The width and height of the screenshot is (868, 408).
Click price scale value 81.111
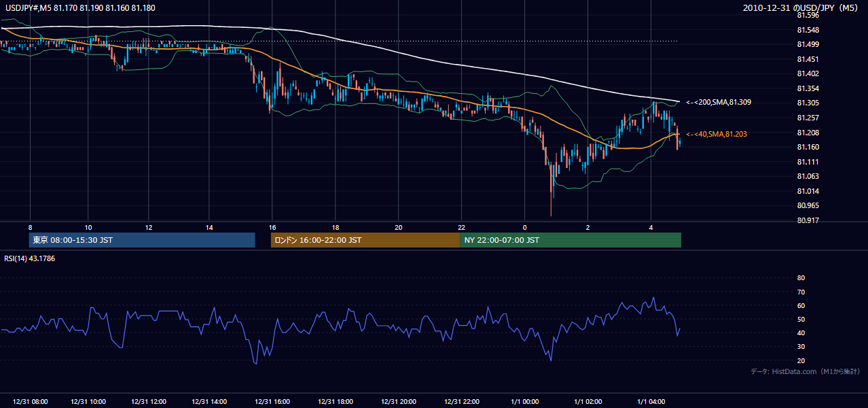pyautogui.click(x=807, y=162)
